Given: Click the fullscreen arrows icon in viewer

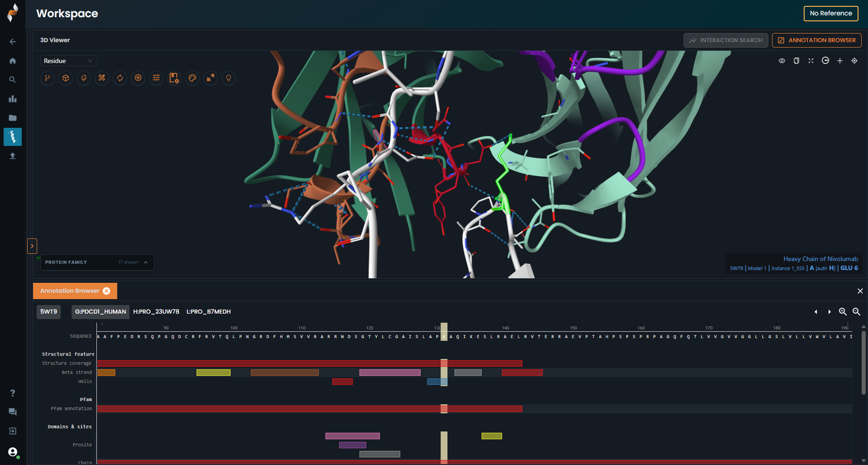Looking at the screenshot, I should click(811, 61).
